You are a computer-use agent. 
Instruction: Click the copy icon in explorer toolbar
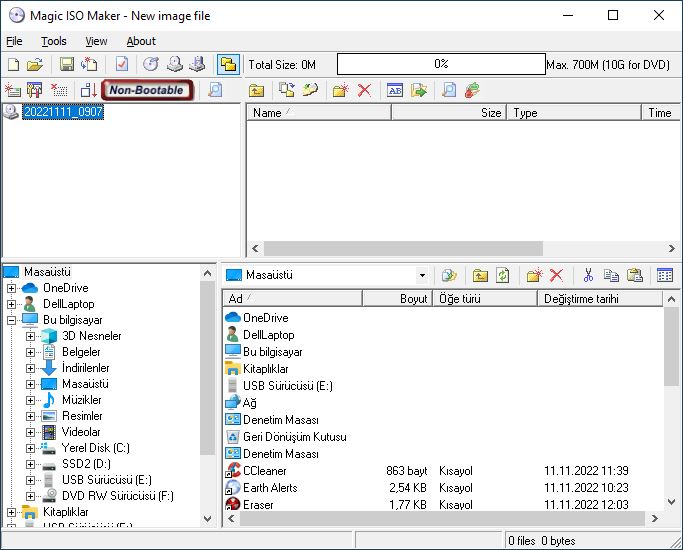click(x=611, y=275)
